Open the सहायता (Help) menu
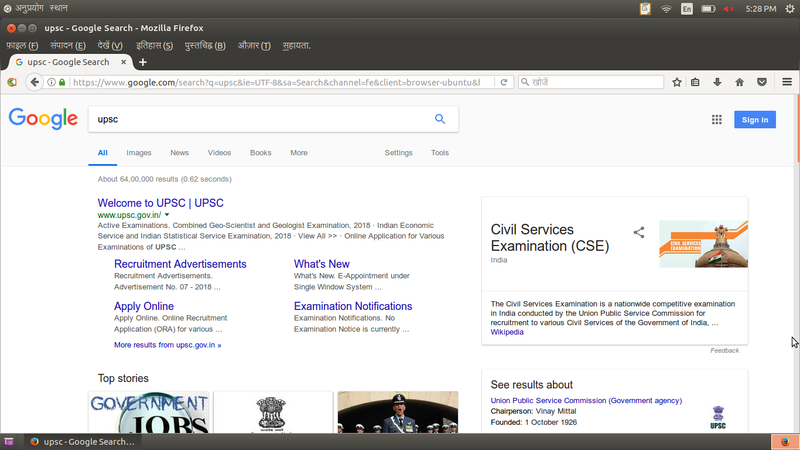The height and width of the screenshot is (450, 800). (x=296, y=45)
